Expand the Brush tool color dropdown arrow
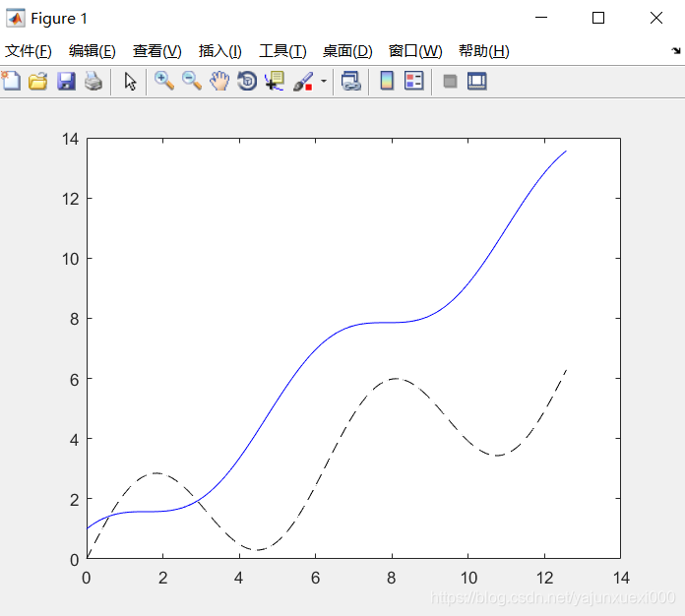Image resolution: width=685 pixels, height=616 pixels. pos(324,82)
